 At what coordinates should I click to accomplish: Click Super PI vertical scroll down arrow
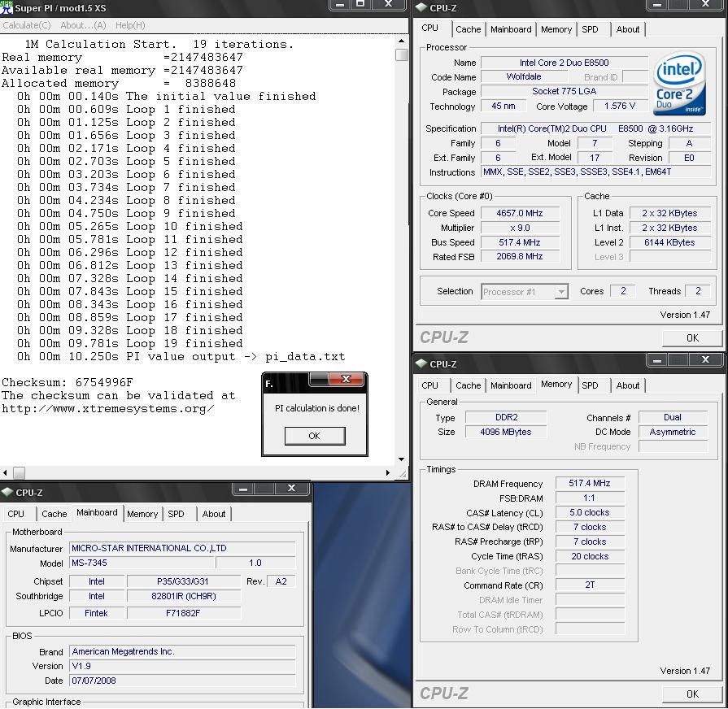(x=402, y=459)
